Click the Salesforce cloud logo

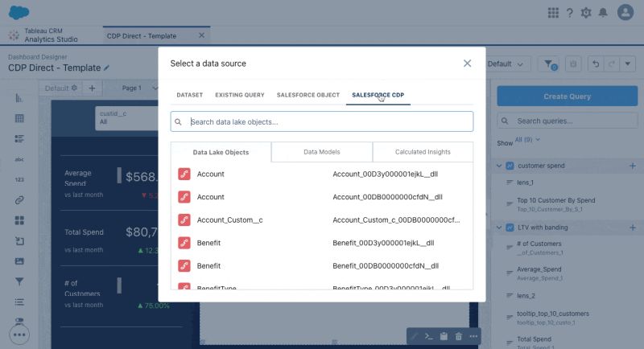coord(19,12)
